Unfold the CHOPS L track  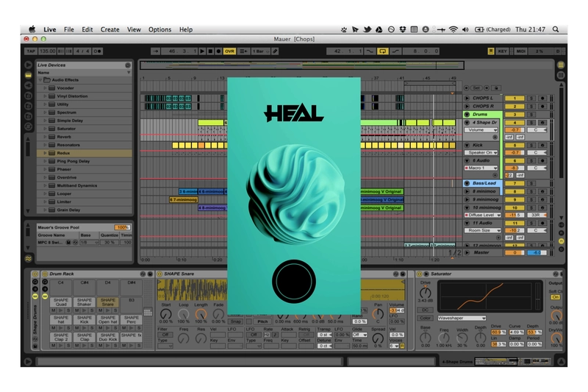[467, 99]
